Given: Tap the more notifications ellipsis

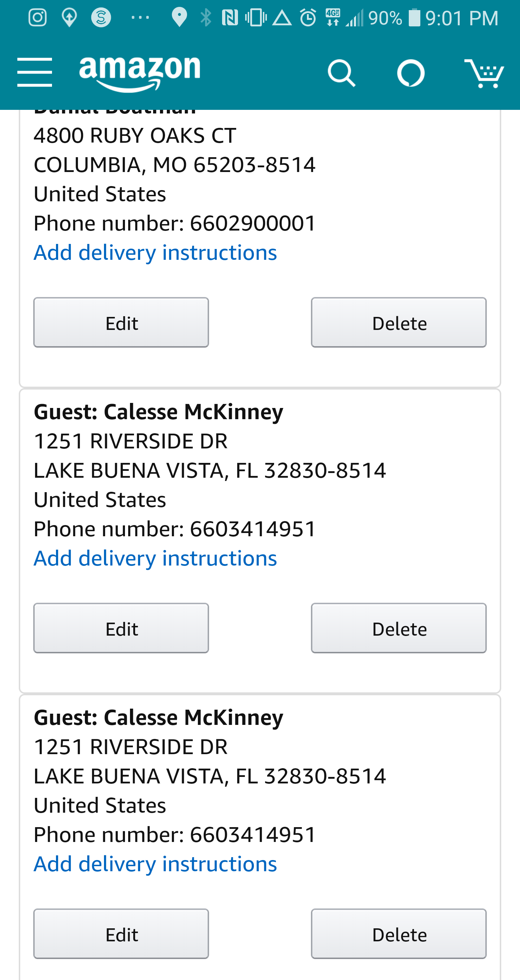Looking at the screenshot, I should click(x=140, y=17).
